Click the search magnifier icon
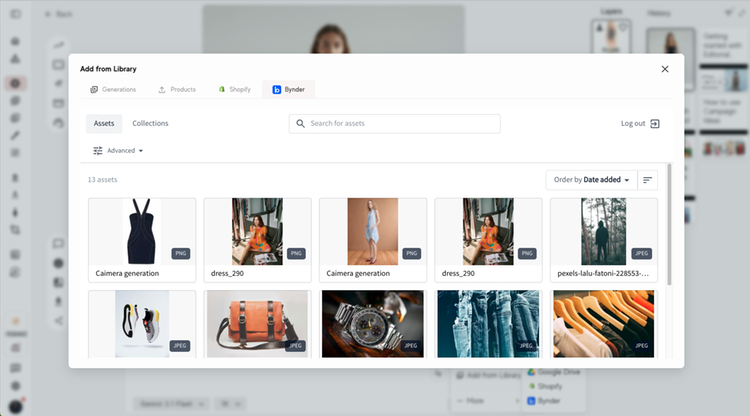Viewport: 750px width, 416px height. (x=300, y=123)
